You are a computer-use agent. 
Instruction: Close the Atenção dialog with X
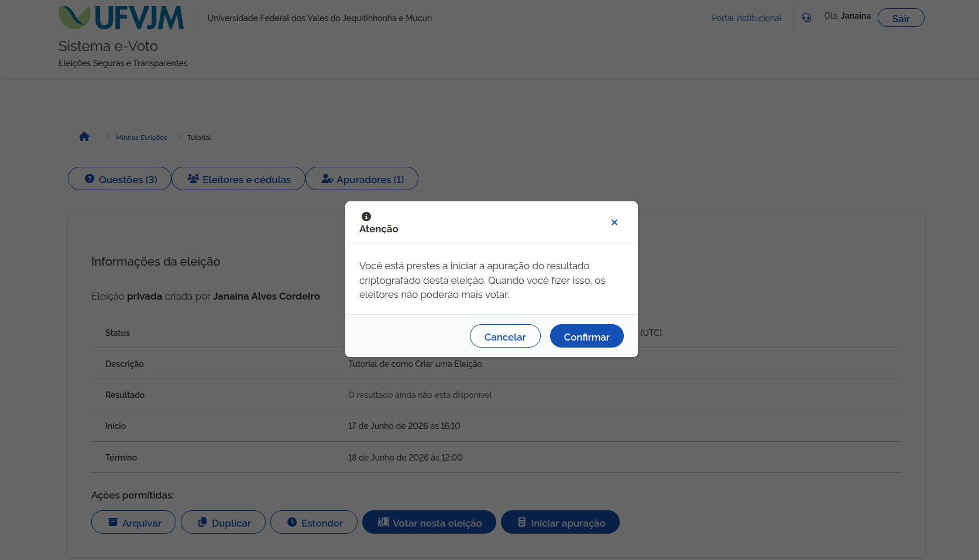pyautogui.click(x=614, y=222)
